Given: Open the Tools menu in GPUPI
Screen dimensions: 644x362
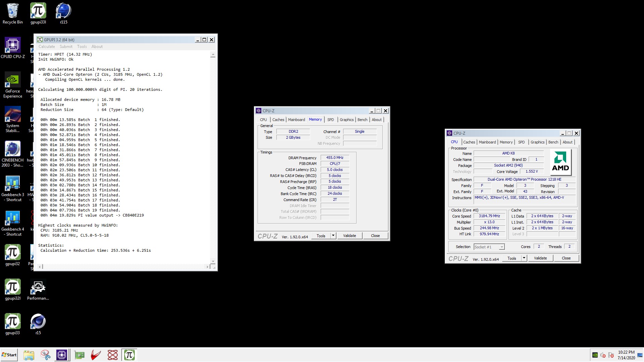Looking at the screenshot, I should click(x=82, y=47).
